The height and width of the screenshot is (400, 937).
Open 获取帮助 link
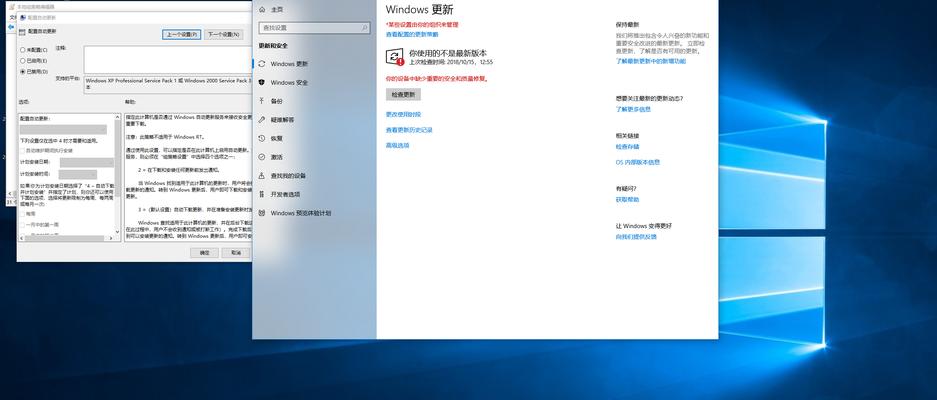pyautogui.click(x=627, y=200)
